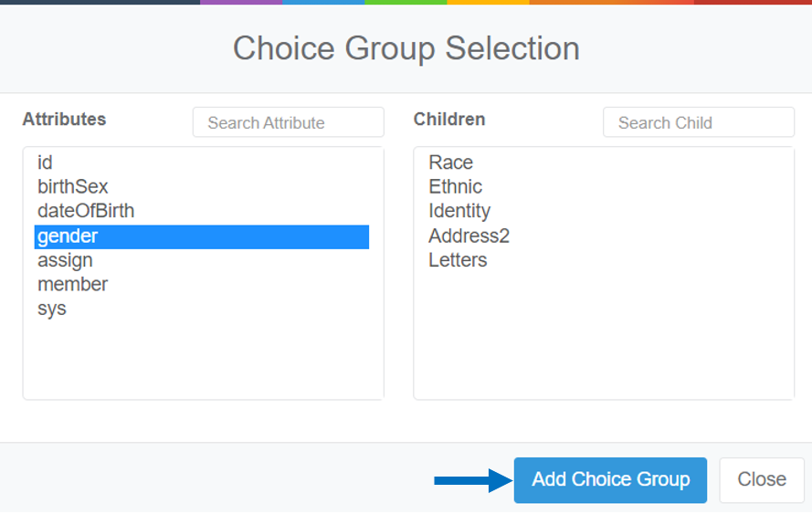Select the sys attribute
This screenshot has height=514, width=812.
coord(52,309)
